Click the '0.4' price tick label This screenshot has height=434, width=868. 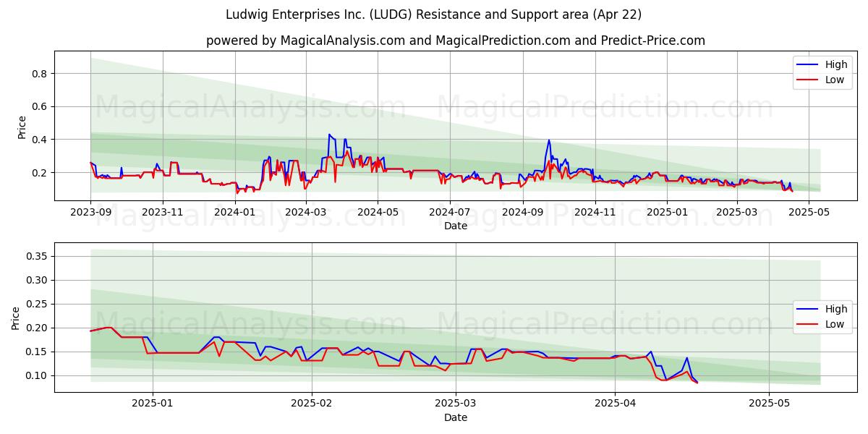coord(39,140)
